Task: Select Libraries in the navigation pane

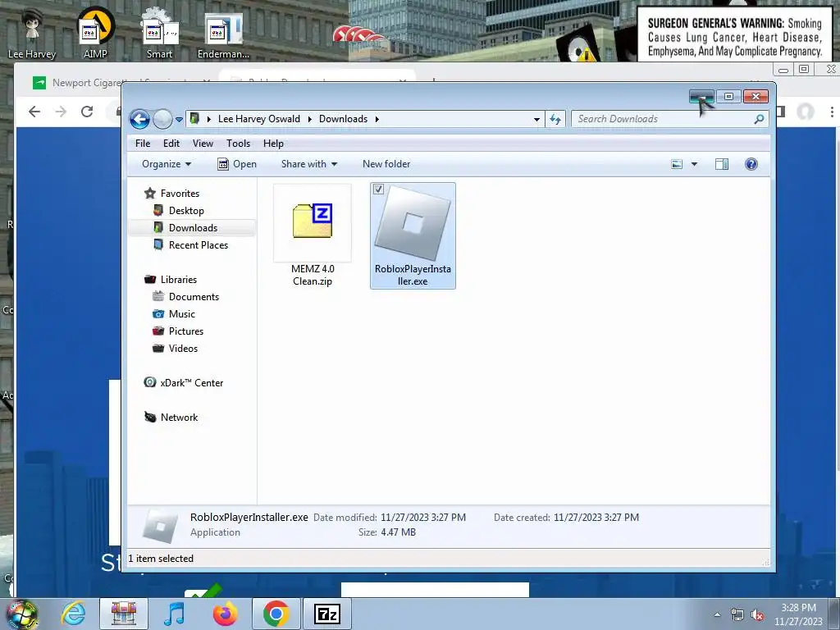Action: [171, 280]
